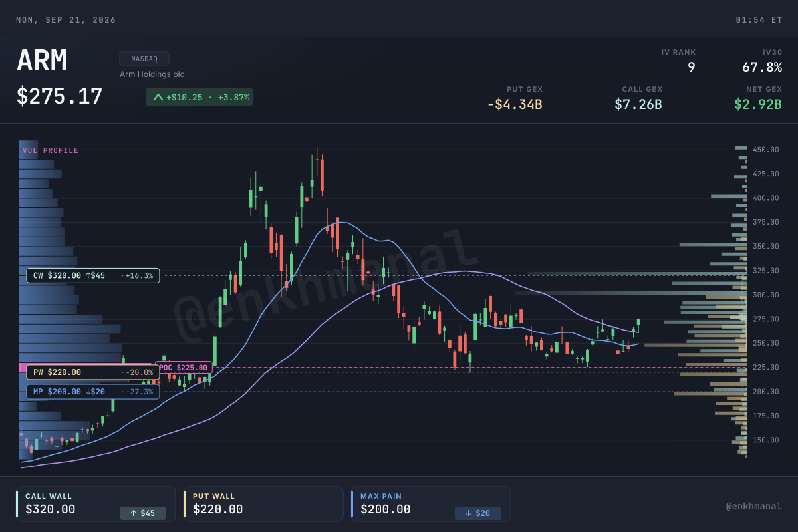Click the $275.17 current price
798x532 pixels.
coord(60,96)
